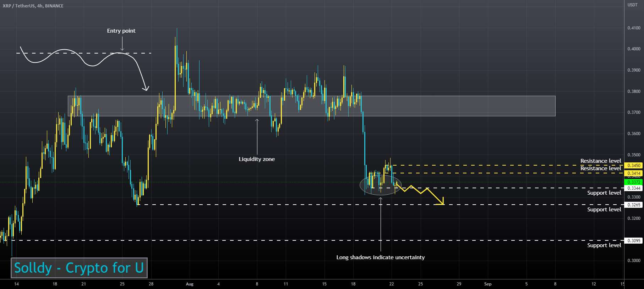
Task: Select the 0.3095 support price tag
Action: (x=634, y=241)
